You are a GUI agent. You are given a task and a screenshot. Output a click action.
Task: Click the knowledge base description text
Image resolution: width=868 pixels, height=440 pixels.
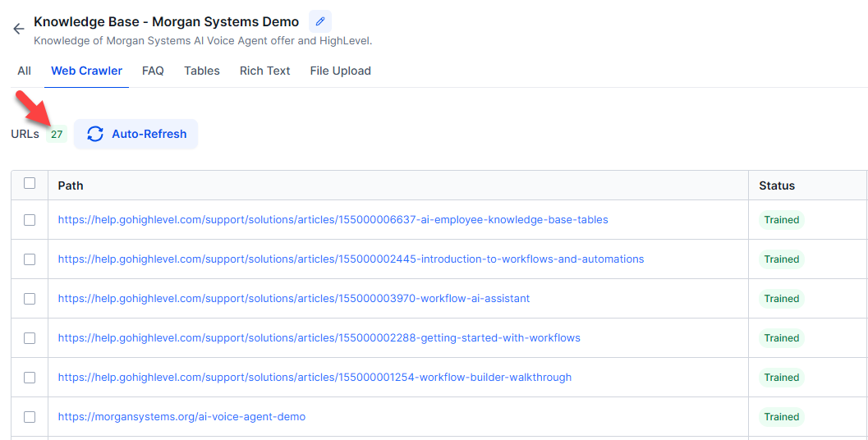point(203,41)
